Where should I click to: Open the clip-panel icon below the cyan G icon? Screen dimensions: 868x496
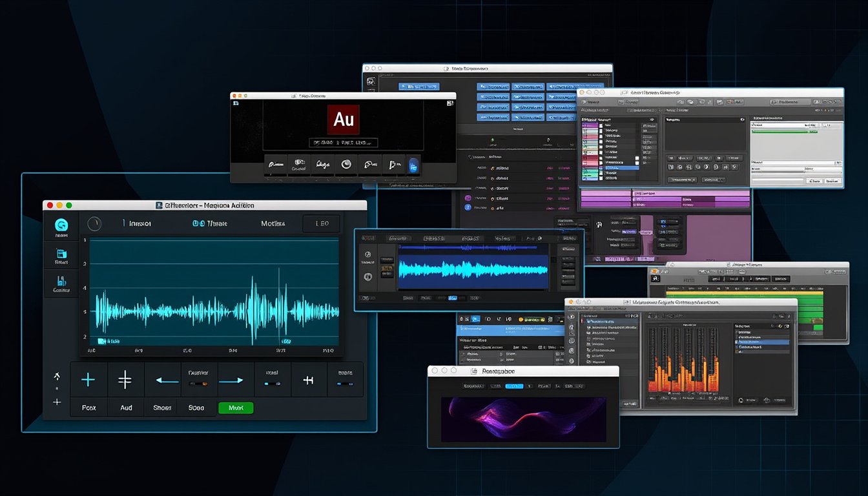pos(62,254)
